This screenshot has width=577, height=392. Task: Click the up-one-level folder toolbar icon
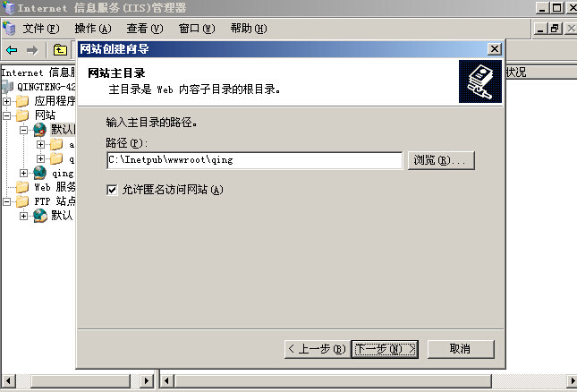coord(60,50)
